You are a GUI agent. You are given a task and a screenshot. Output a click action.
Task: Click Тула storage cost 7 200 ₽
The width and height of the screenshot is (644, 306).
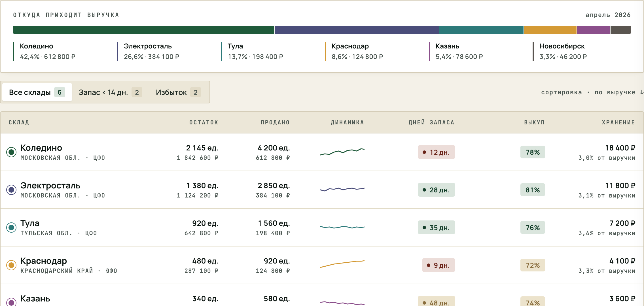coord(622,223)
